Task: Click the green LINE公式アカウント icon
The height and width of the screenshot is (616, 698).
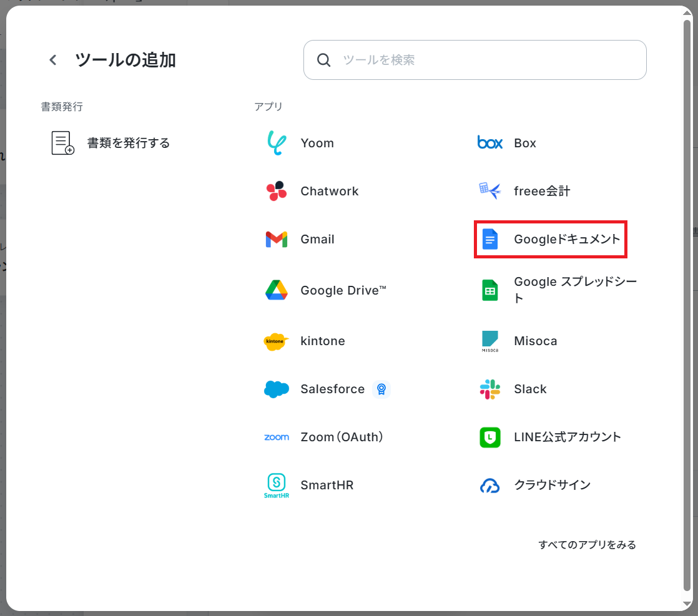Action: click(x=489, y=437)
